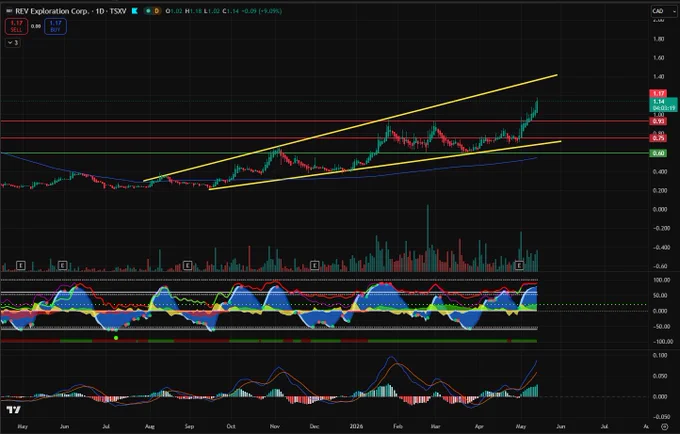Click the 1.17 BUY button
680x434 pixels.
[x=55, y=26]
